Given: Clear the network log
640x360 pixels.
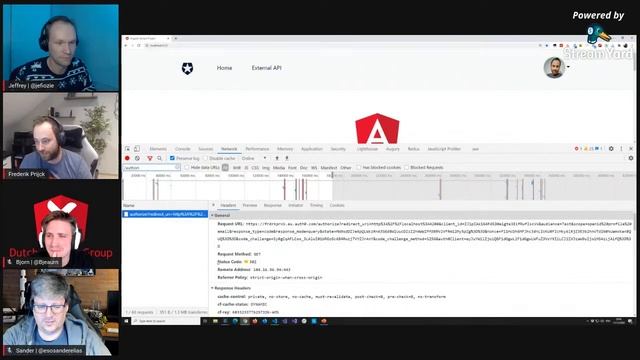Looking at the screenshot, I should 138,158.
